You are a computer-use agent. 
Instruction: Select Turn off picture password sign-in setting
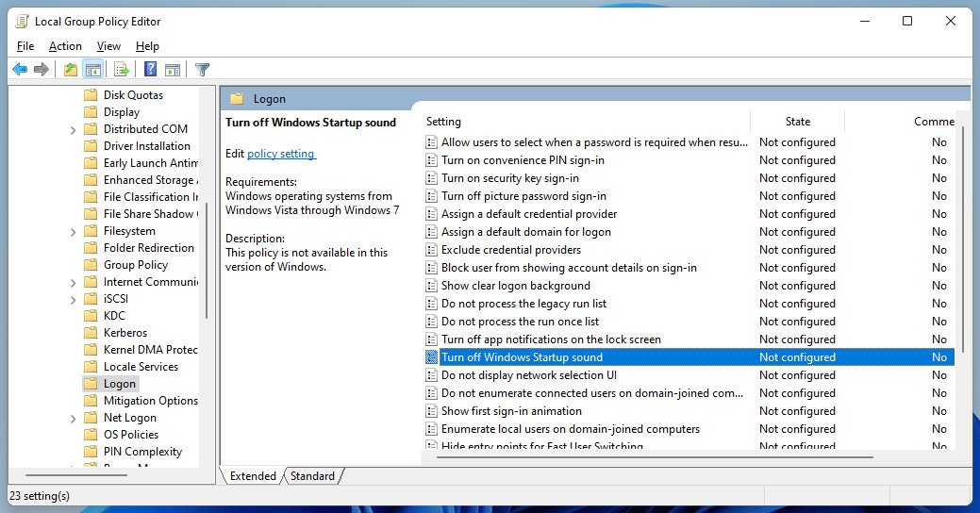click(523, 196)
